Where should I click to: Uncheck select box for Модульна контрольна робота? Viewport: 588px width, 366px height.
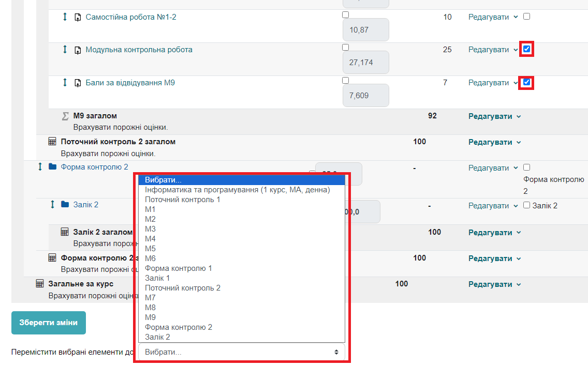click(x=527, y=49)
